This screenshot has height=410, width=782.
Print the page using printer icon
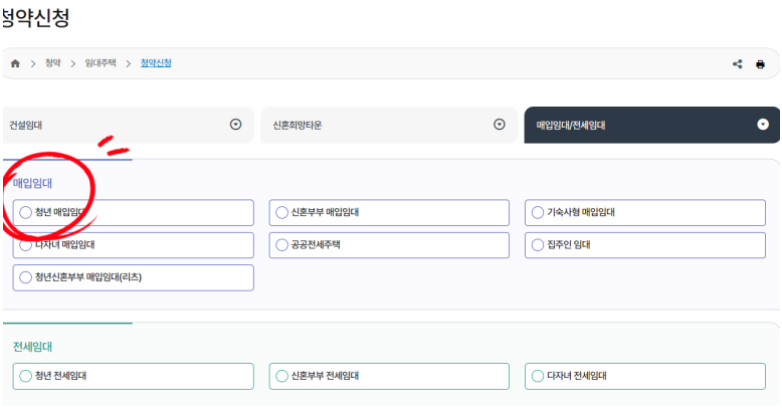point(760,64)
